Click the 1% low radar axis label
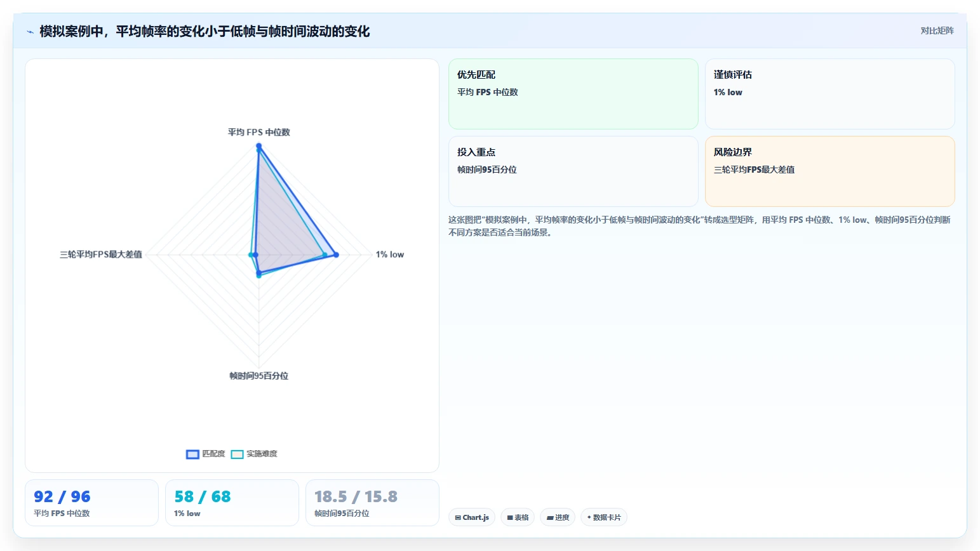The image size is (980, 551). pos(389,255)
